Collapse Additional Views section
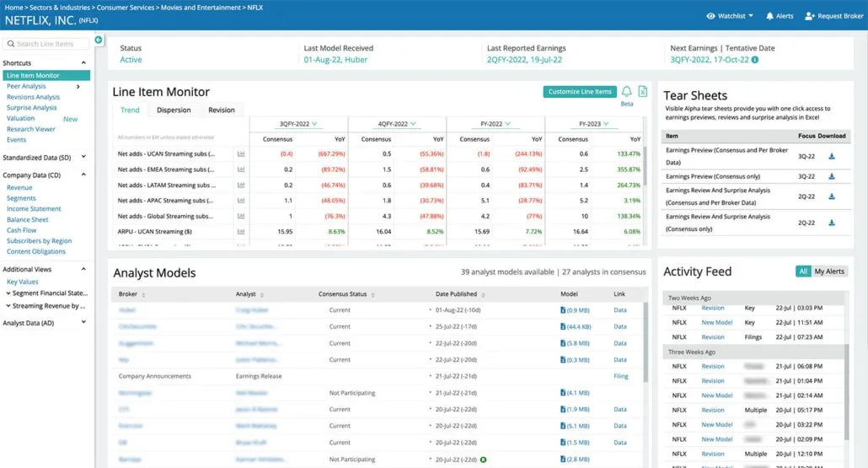This screenshot has width=868, height=468. (x=83, y=269)
